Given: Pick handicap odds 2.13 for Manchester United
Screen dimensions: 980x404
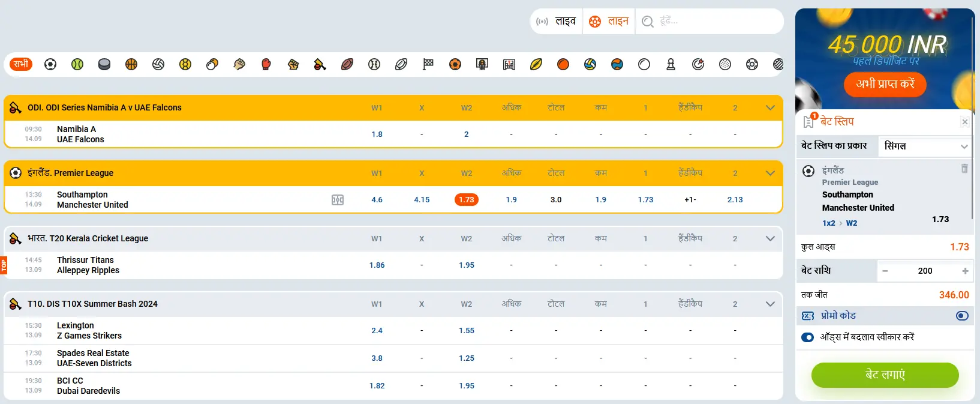Looking at the screenshot, I should (x=735, y=200).
